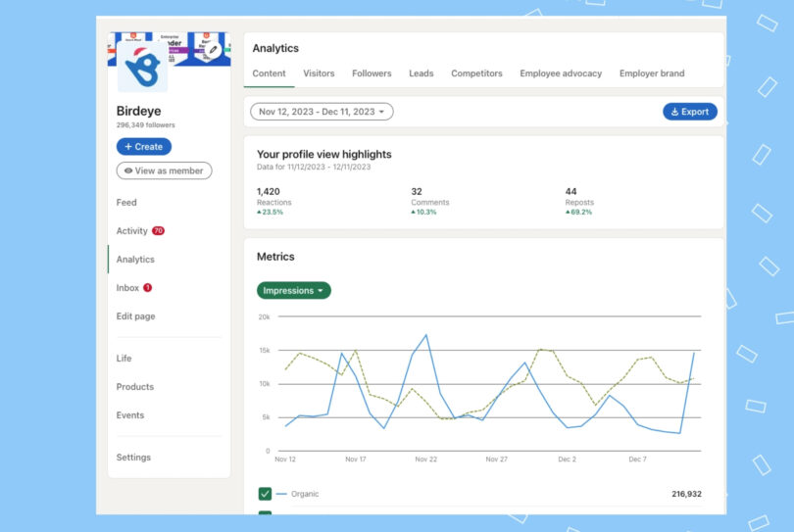Click the Organic total 216,932
The height and width of the screenshot is (532, 794).
(x=686, y=494)
